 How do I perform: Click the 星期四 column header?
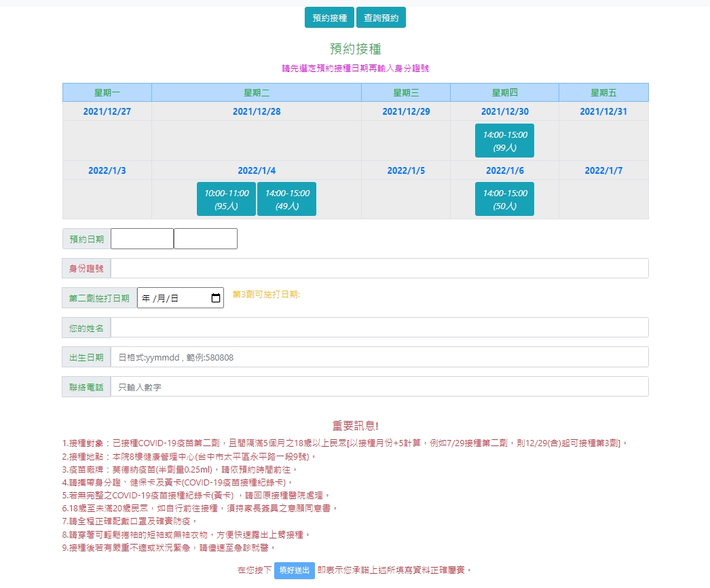pyautogui.click(x=504, y=92)
